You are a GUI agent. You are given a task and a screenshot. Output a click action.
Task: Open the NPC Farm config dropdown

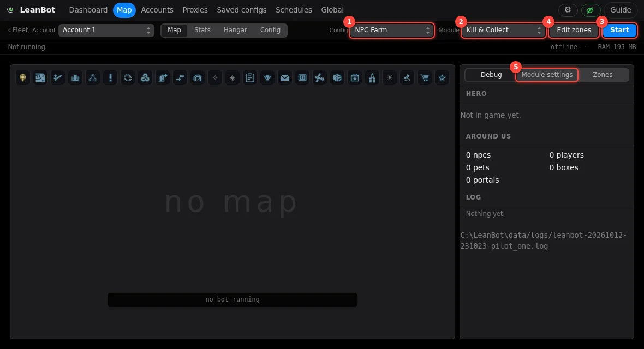pyautogui.click(x=391, y=30)
